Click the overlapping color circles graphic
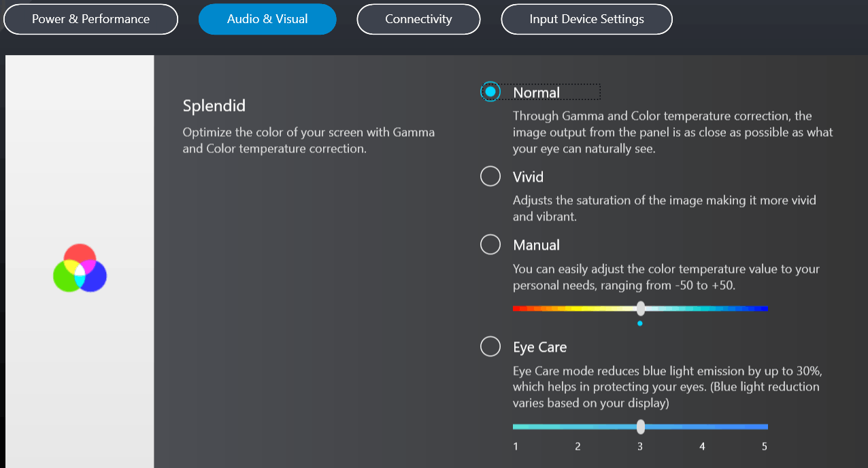Image resolution: width=868 pixels, height=468 pixels. 80,268
